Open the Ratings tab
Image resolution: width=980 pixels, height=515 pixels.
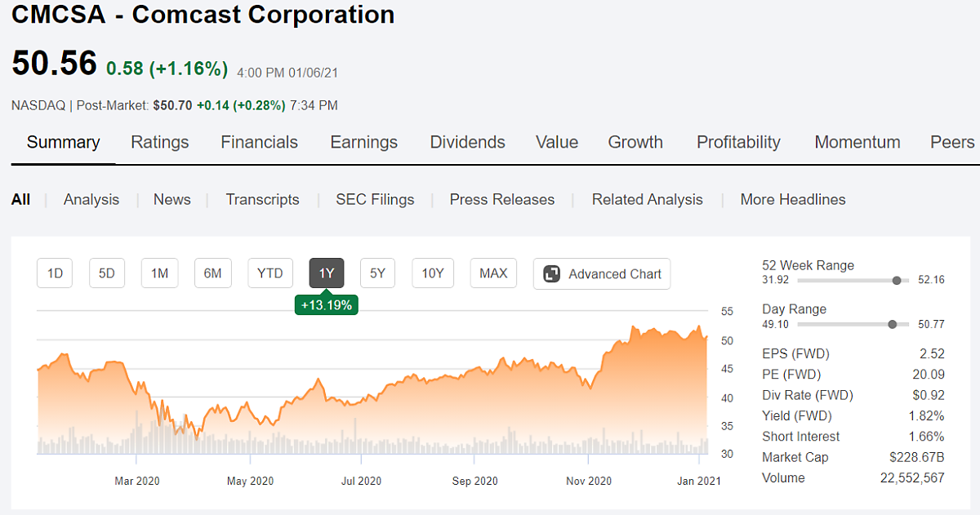(x=160, y=142)
